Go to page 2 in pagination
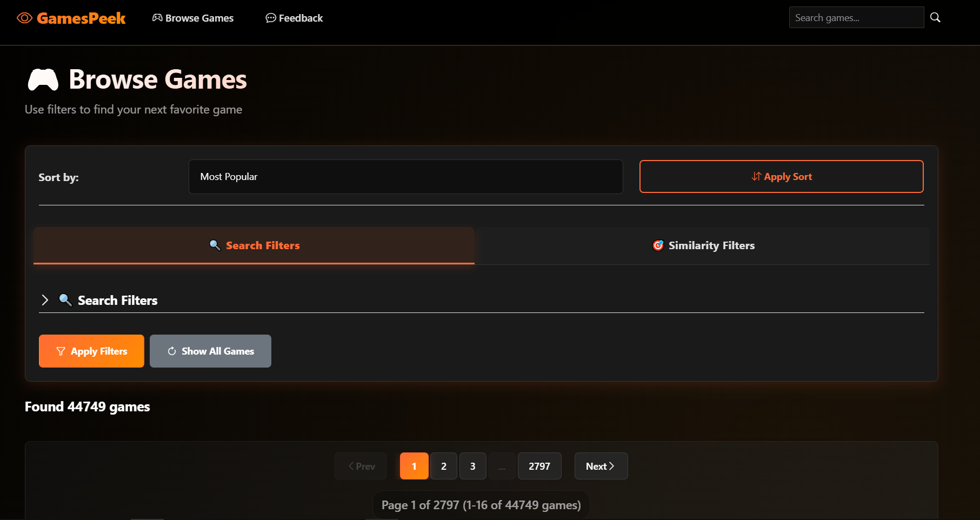 [x=444, y=466]
